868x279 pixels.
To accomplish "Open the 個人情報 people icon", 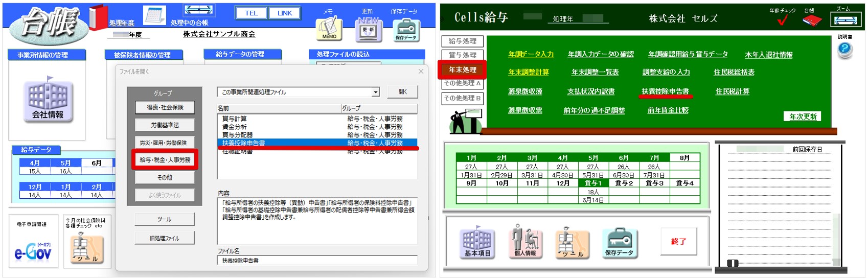I will pyautogui.click(x=526, y=241).
